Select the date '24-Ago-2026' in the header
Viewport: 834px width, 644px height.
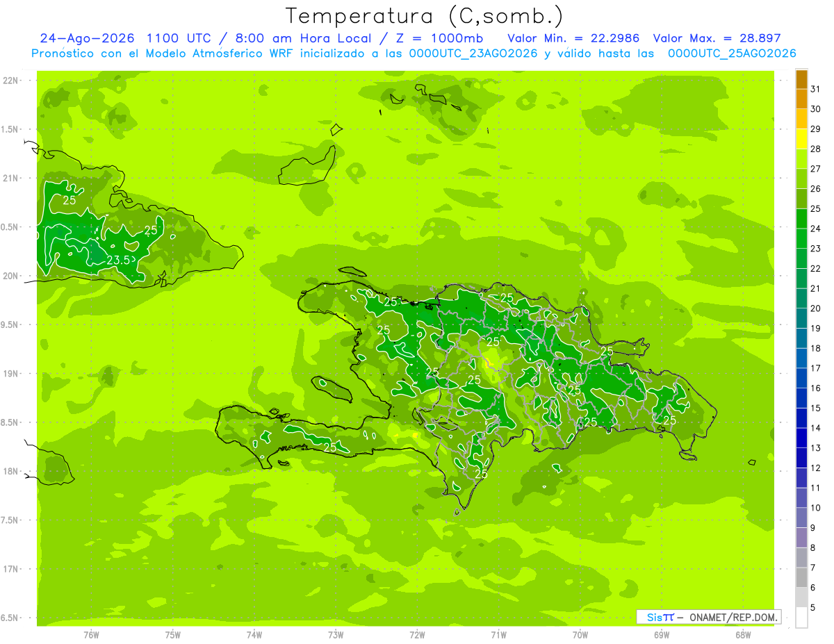click(88, 38)
